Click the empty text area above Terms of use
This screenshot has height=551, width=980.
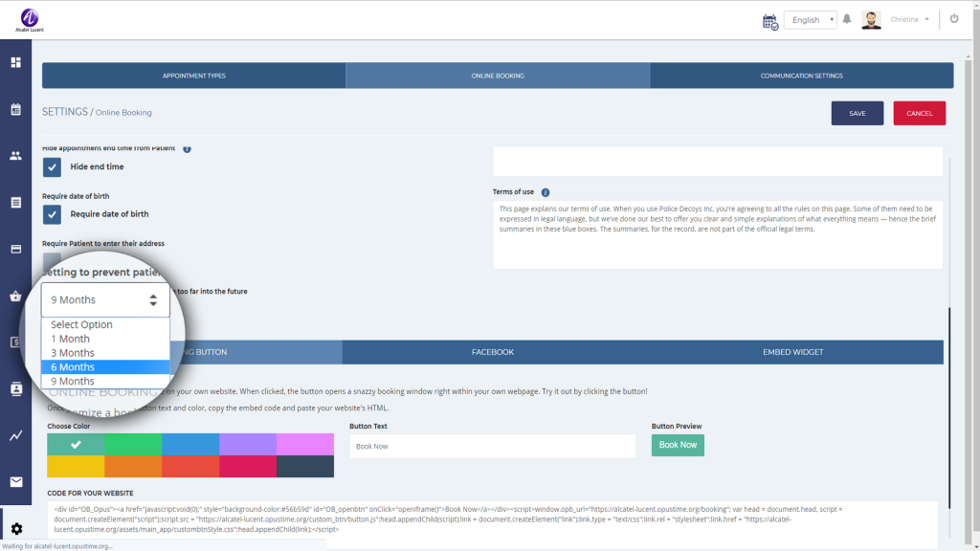(718, 162)
